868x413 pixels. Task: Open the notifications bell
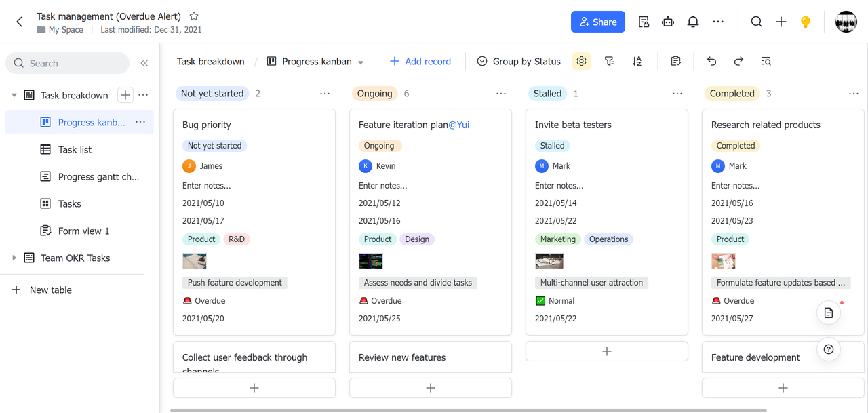coord(692,22)
